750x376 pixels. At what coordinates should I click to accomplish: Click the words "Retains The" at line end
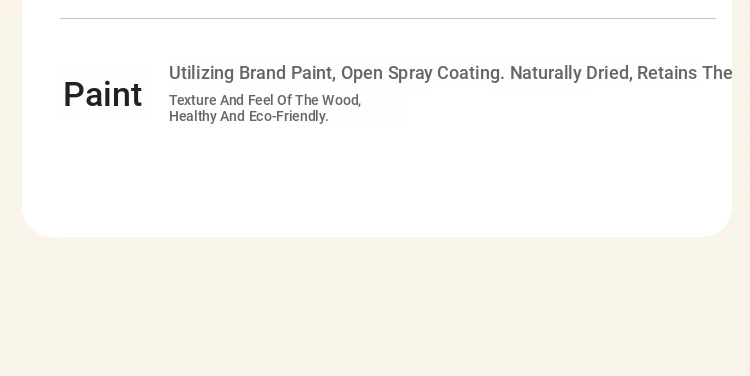684,73
